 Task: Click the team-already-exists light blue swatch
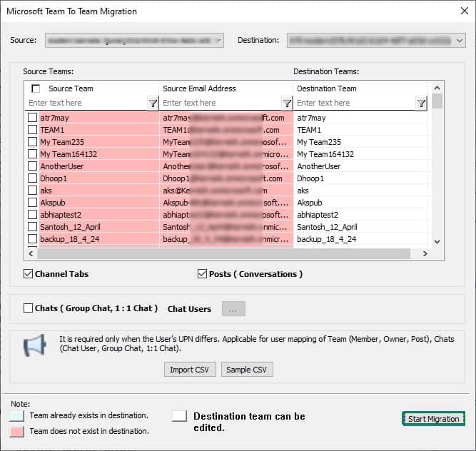tap(16, 416)
